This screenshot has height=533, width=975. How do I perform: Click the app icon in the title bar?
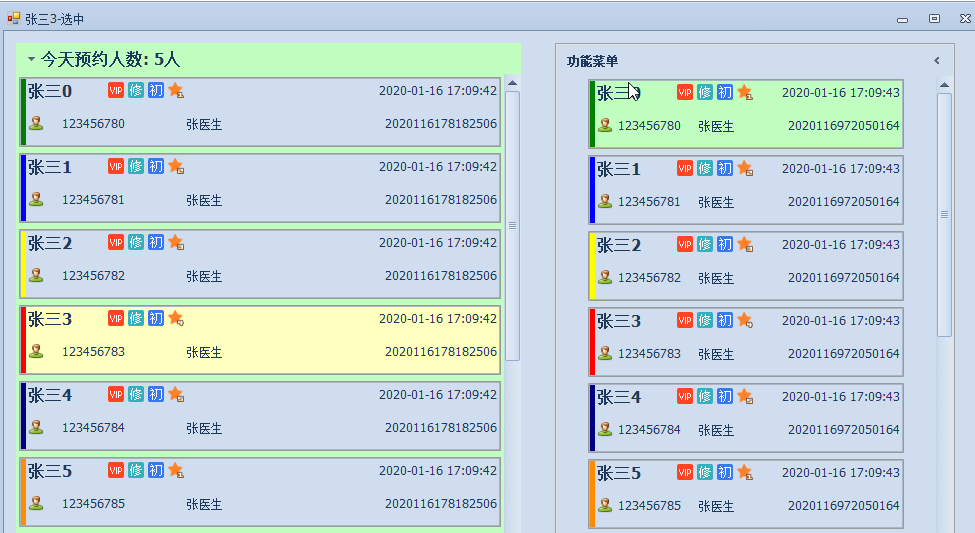point(14,18)
